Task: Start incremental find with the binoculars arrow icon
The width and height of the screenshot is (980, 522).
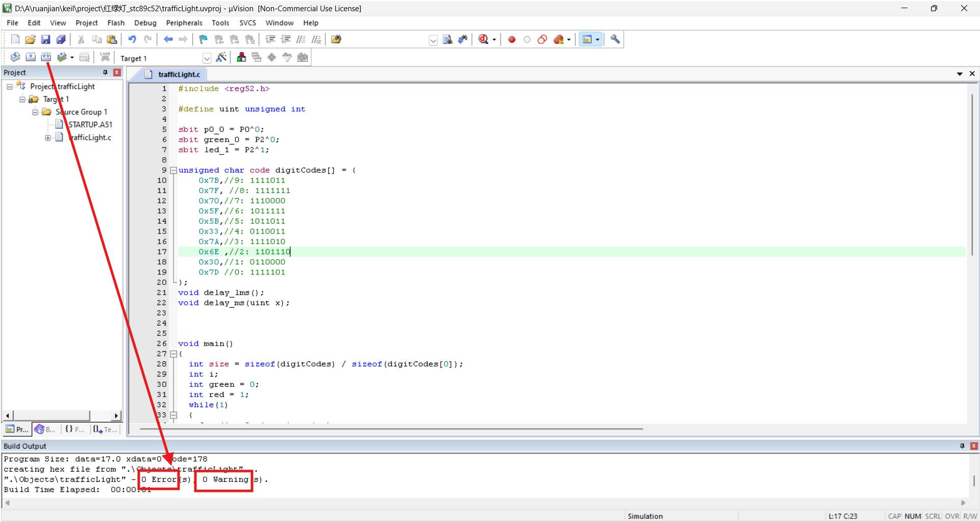Action: tap(463, 39)
